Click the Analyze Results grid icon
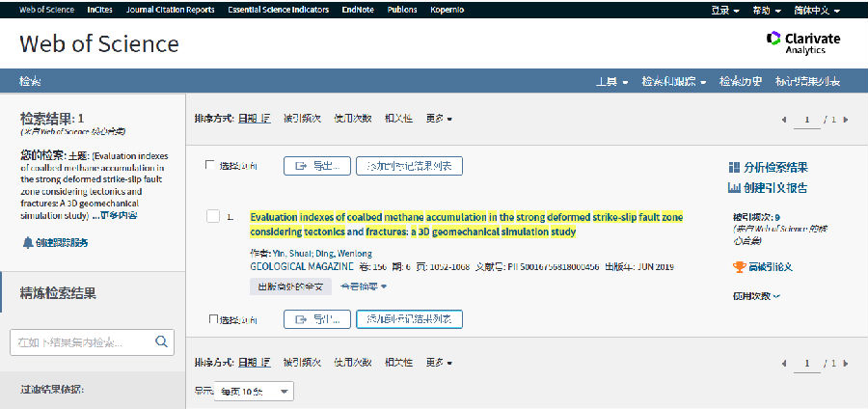 (x=734, y=168)
